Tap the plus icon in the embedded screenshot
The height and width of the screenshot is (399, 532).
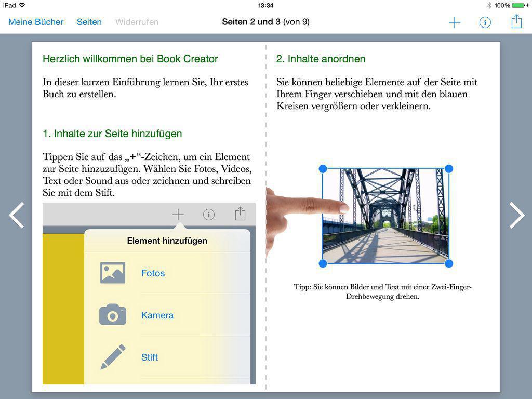178,214
